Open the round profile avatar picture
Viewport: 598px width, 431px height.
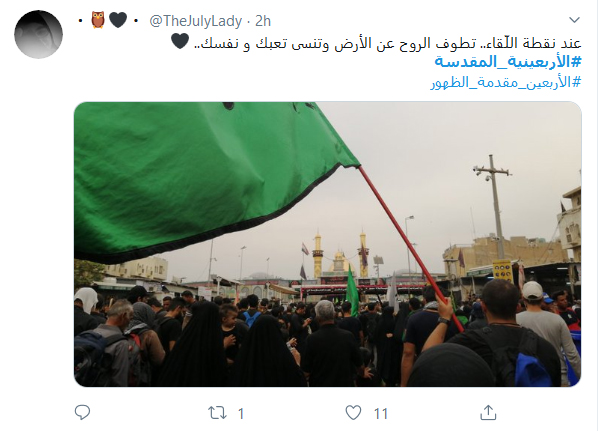[39, 34]
